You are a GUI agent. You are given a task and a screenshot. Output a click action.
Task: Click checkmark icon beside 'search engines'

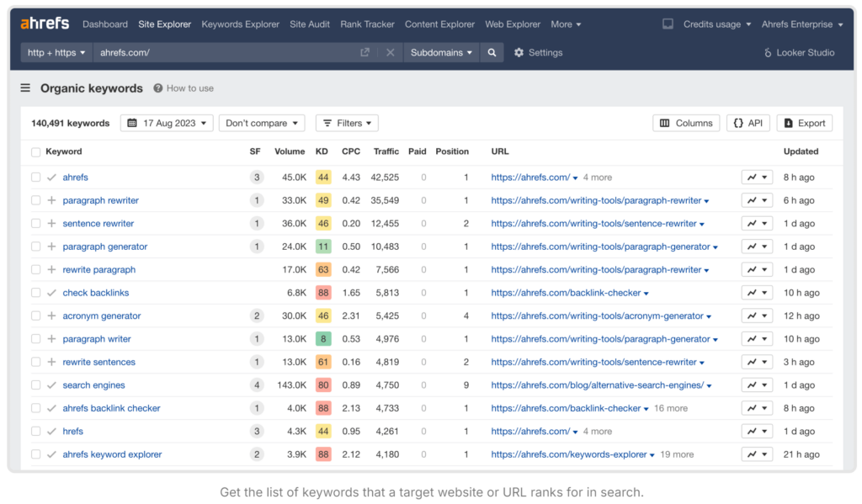pyautogui.click(x=51, y=385)
